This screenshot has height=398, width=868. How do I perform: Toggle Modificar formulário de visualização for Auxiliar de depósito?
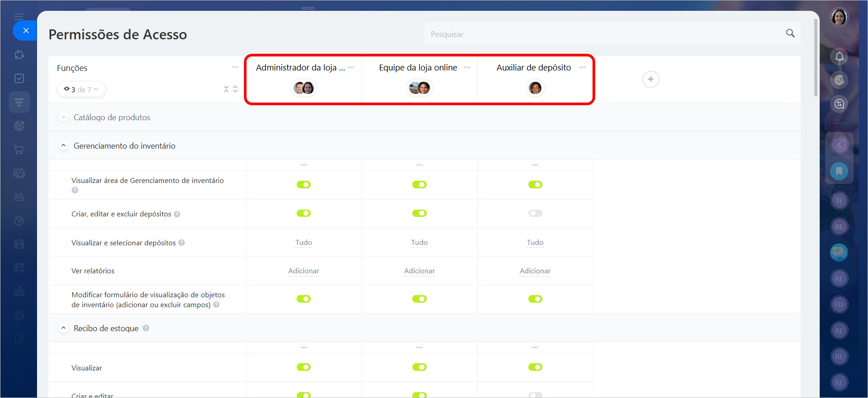point(535,299)
